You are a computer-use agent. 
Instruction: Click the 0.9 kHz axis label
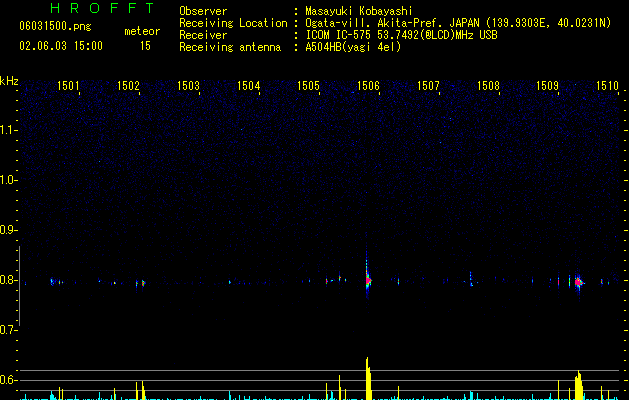tap(9, 230)
